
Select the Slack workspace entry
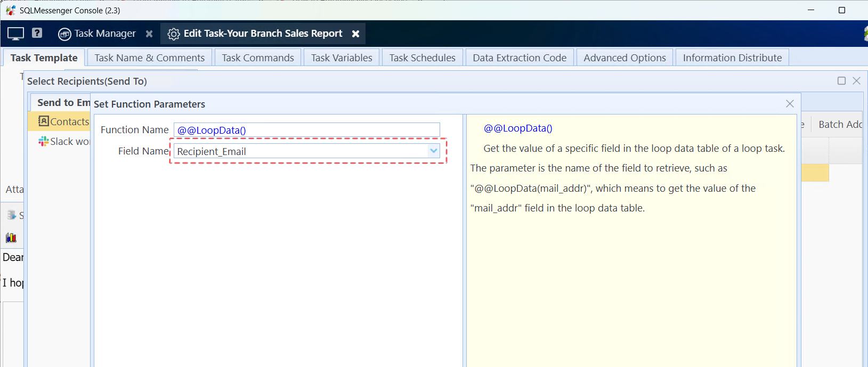pos(63,141)
